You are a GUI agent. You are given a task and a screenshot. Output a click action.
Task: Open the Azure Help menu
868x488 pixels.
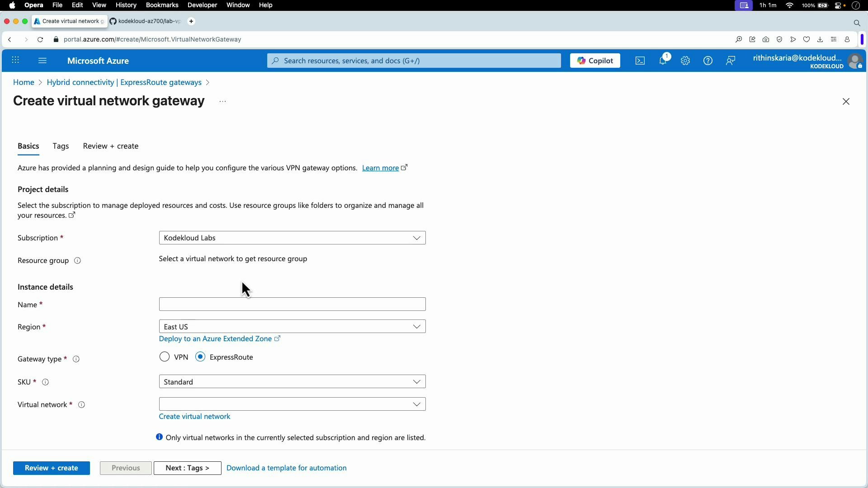(x=708, y=60)
